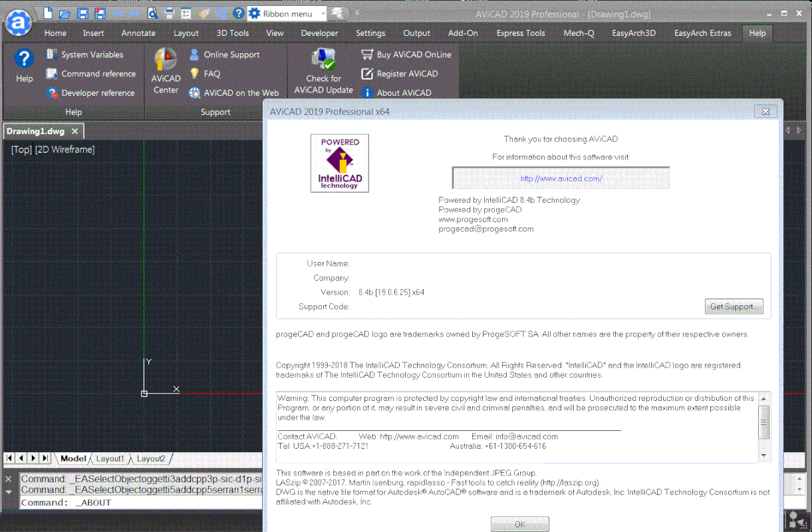This screenshot has height=532, width=812.
Task: Open the Command reference
Action: coord(91,74)
